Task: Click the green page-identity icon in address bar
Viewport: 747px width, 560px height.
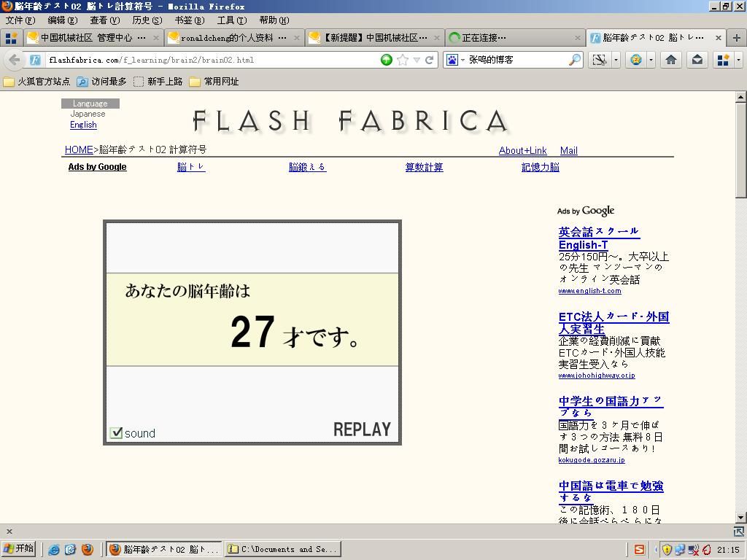Action: point(387,60)
